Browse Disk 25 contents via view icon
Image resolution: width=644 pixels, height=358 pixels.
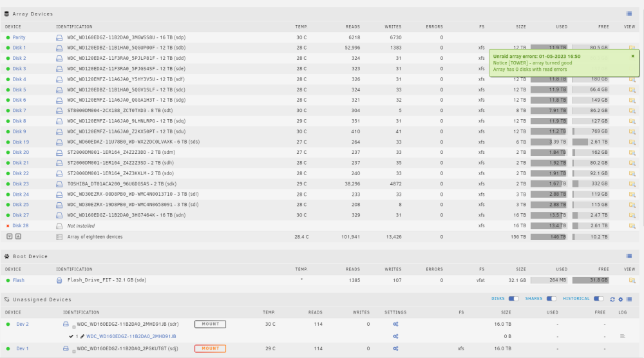point(632,205)
